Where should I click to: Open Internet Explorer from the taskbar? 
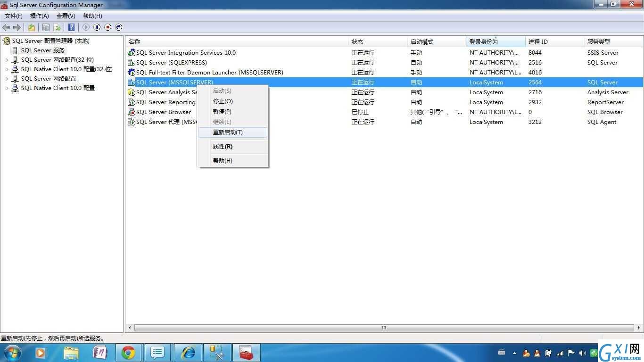click(x=188, y=353)
